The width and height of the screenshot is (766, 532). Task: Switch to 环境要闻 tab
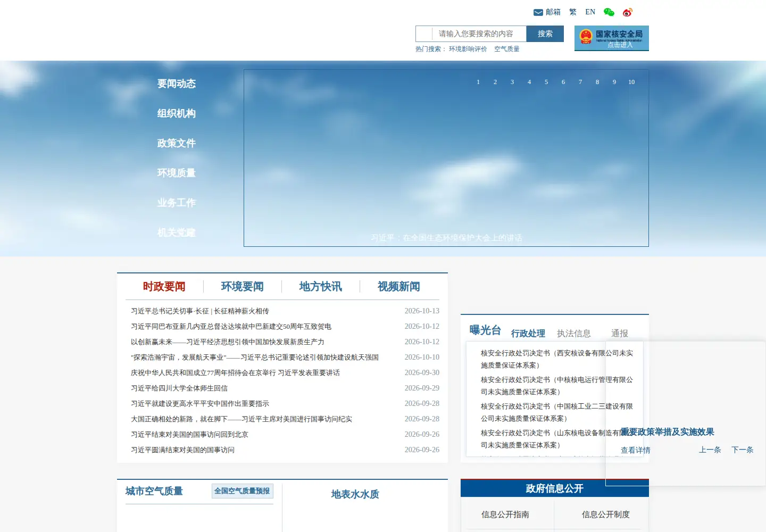coord(243,287)
